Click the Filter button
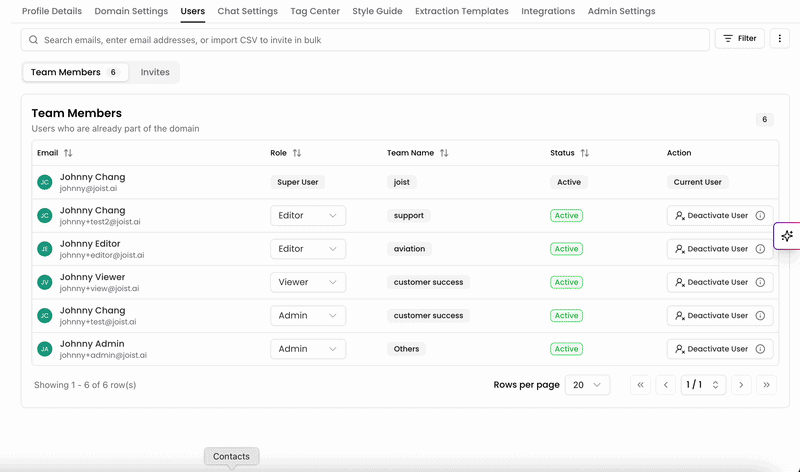Viewport: 800px width, 472px height. tap(740, 38)
